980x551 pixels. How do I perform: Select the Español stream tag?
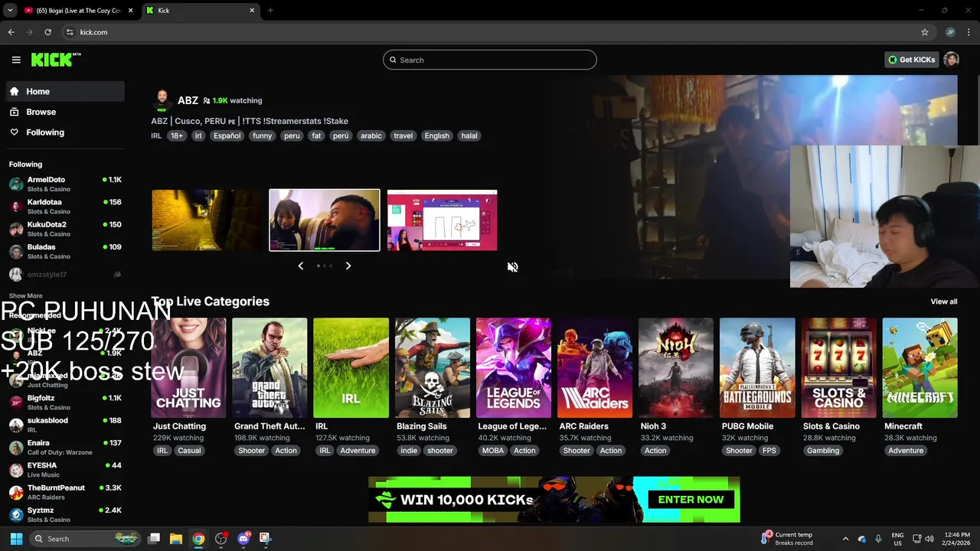[x=227, y=135]
